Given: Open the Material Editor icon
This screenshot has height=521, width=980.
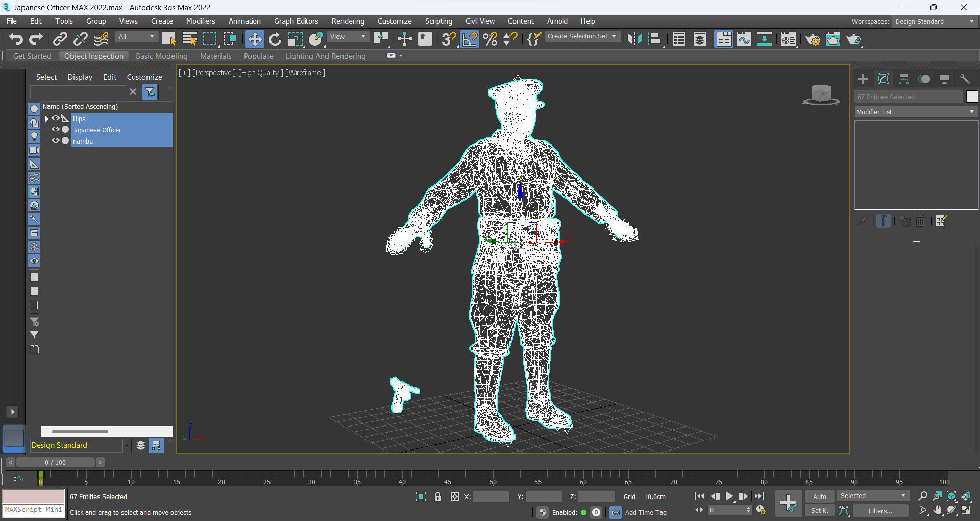Looking at the screenshot, I should [789, 39].
